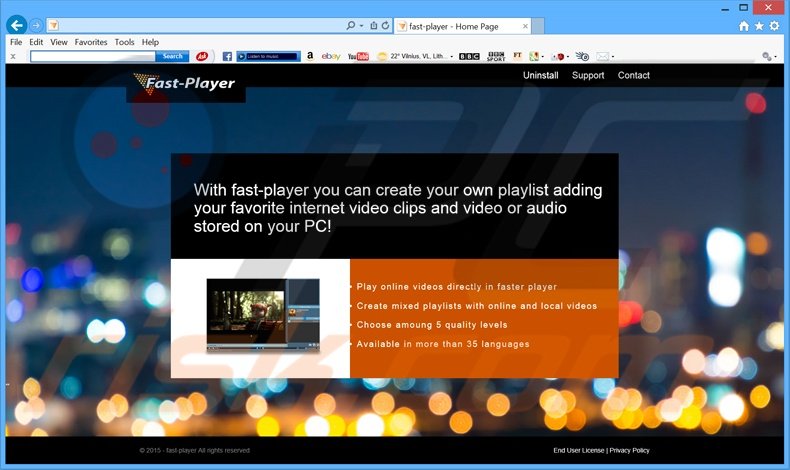Expand the toolbar options dropdown arrow

pos(775,57)
